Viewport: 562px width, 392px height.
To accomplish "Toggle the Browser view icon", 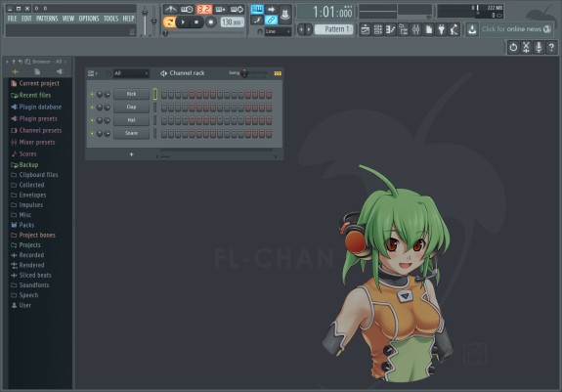I will coord(404,29).
